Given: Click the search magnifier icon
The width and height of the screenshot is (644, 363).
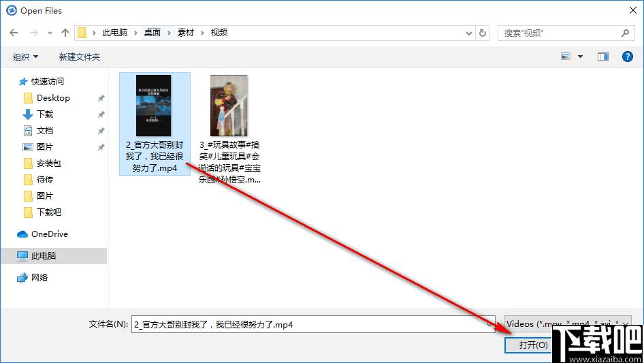Looking at the screenshot, I should (625, 33).
